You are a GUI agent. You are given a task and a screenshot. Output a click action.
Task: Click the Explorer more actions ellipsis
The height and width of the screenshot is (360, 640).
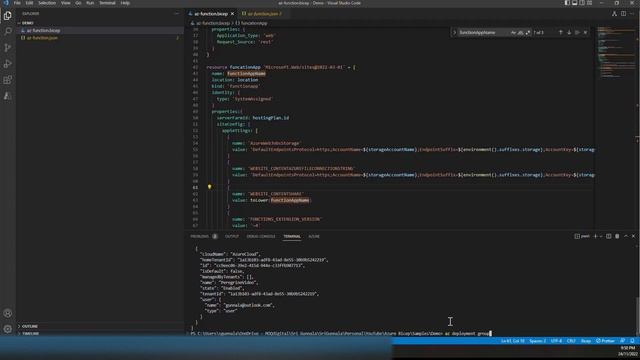click(x=176, y=13)
